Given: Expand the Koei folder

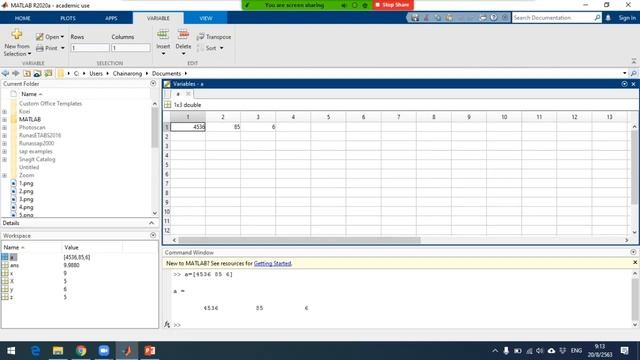Looking at the screenshot, I should point(4,111).
